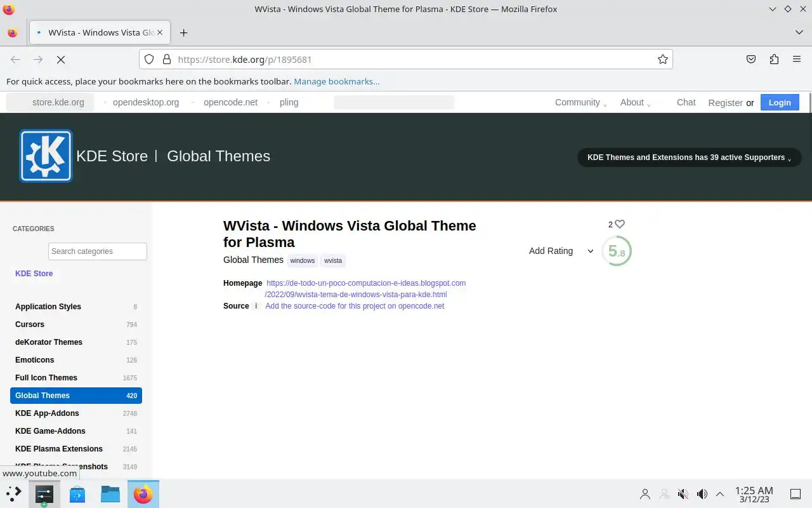
Task: Click the Search categories field
Action: [x=98, y=251]
